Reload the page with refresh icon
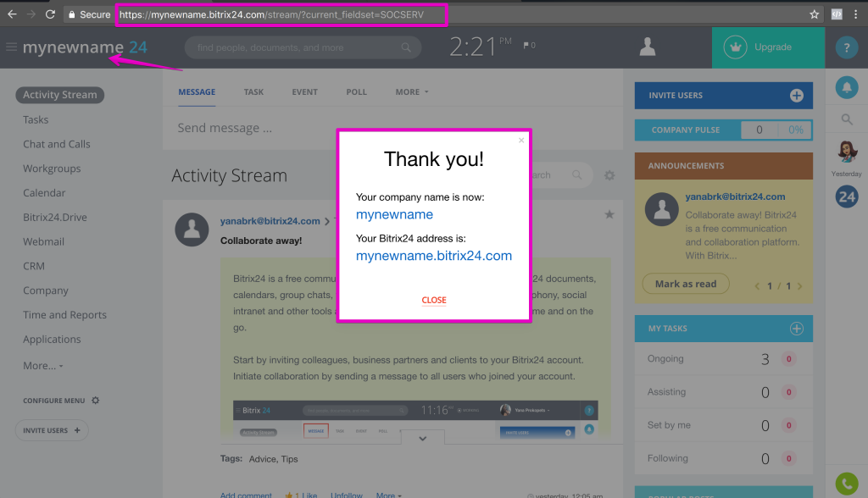 pyautogui.click(x=50, y=14)
